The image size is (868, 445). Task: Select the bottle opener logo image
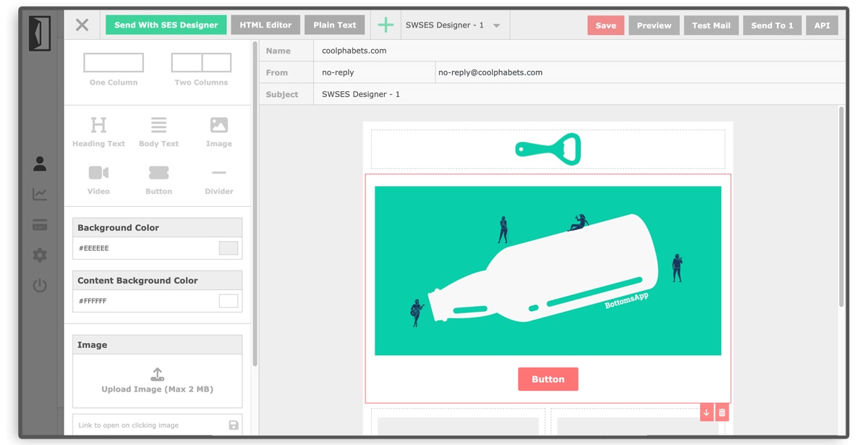[x=548, y=149]
